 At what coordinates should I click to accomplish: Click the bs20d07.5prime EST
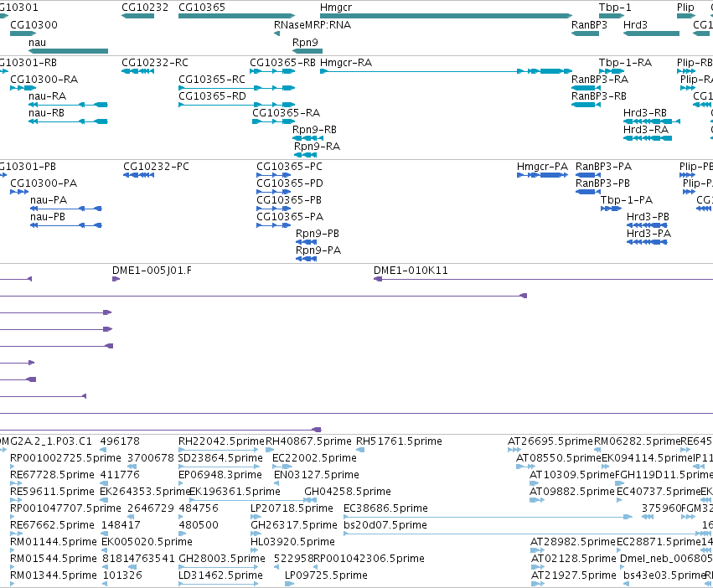[x=529, y=534]
